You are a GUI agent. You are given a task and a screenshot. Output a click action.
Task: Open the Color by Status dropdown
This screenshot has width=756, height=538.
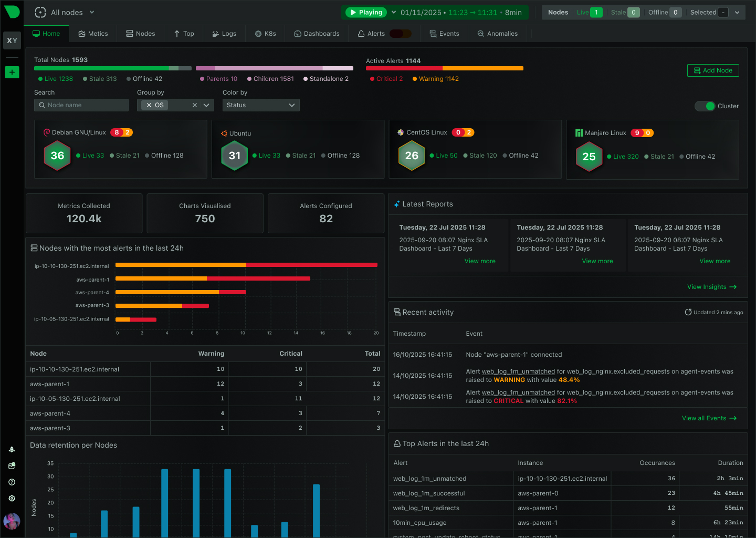[261, 105]
